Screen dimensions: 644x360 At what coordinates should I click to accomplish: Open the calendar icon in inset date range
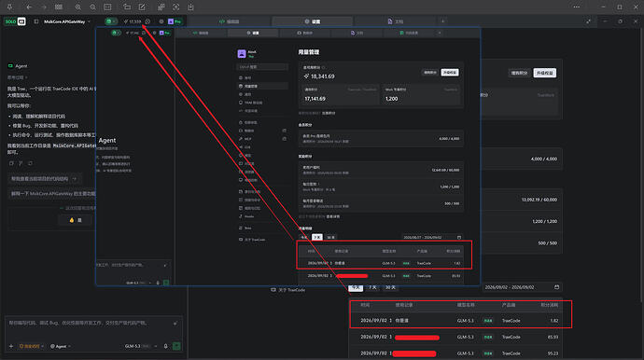tap(459, 237)
